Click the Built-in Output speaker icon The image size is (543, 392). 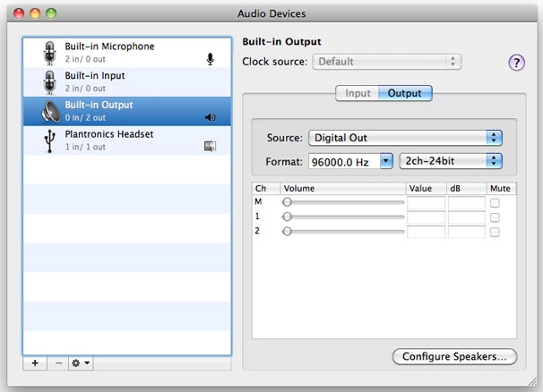(51, 111)
